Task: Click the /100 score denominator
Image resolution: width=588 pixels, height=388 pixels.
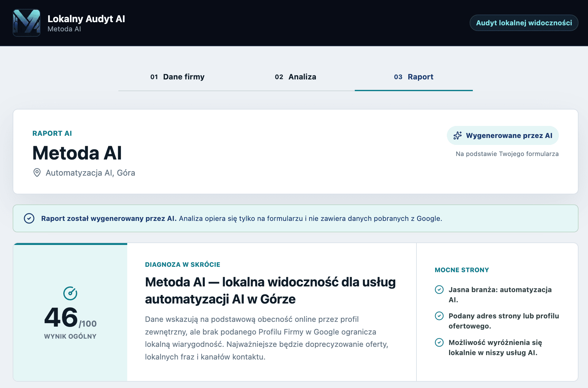Action: coord(88,324)
